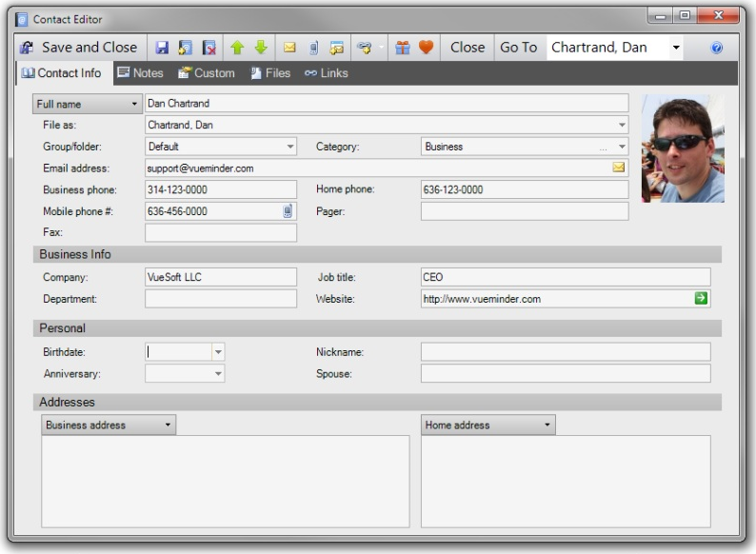This screenshot has width=756, height=554.
Task: Expand the Birthdate date picker dropdown
Action: point(218,352)
